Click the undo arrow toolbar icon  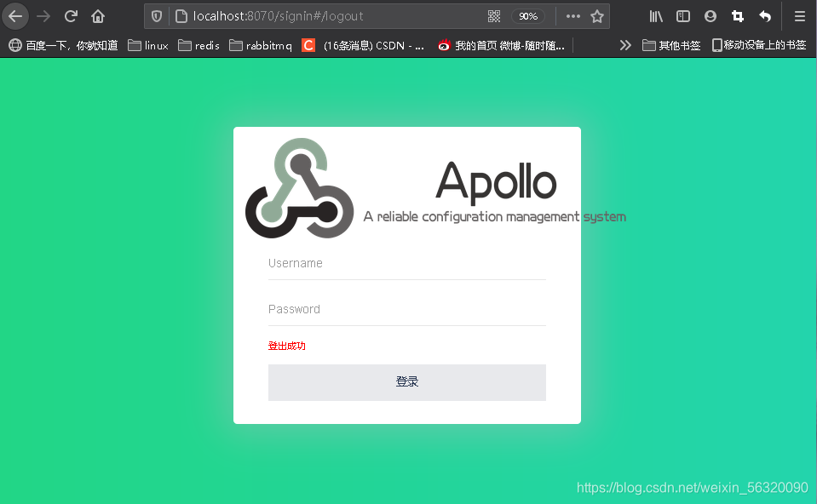764,16
